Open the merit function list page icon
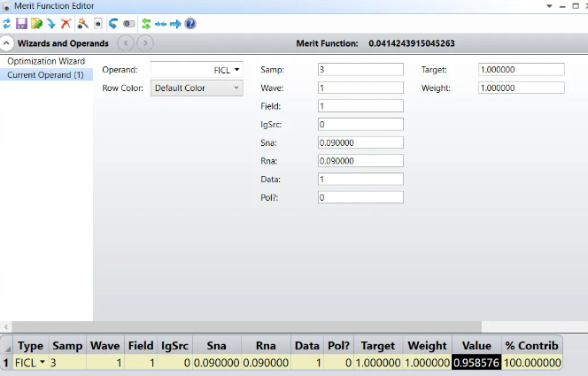588x376 pixels. pos(98,24)
